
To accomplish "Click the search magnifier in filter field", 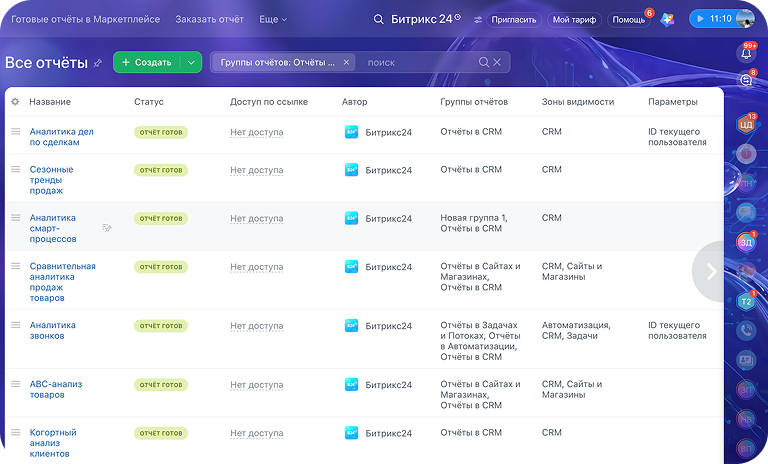I will pos(483,62).
